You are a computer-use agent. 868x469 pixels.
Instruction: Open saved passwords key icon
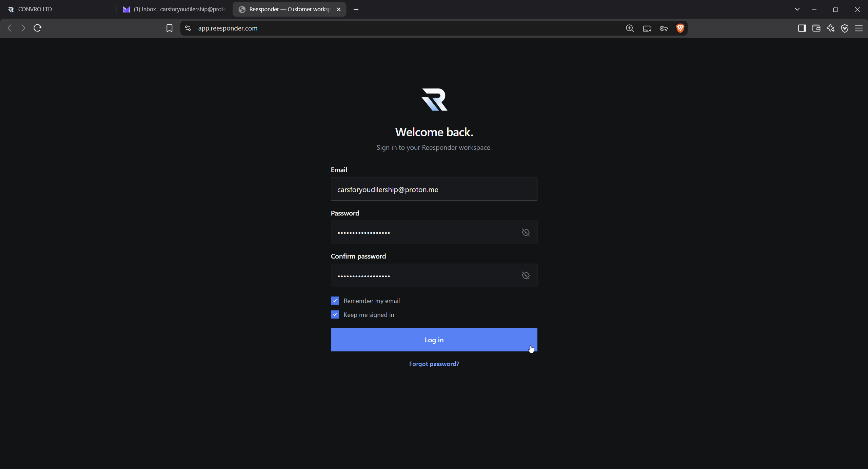664,28
